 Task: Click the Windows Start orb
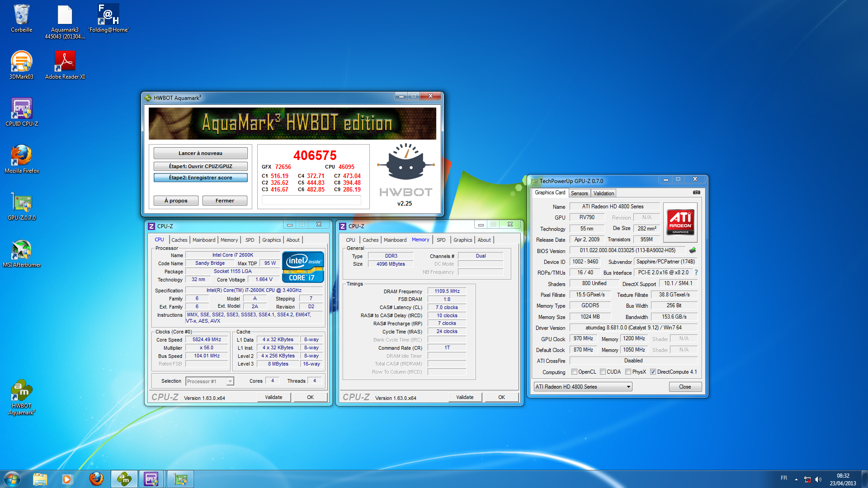pos(12,479)
